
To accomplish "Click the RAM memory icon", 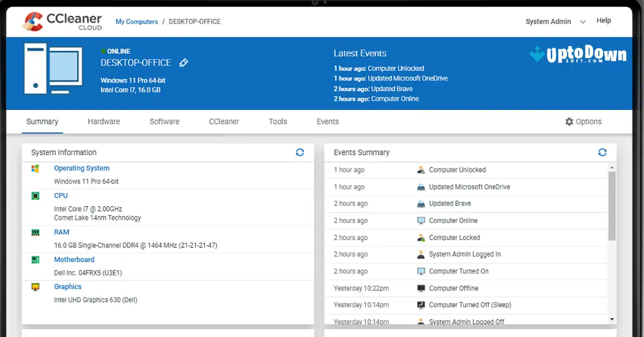I will [x=35, y=232].
